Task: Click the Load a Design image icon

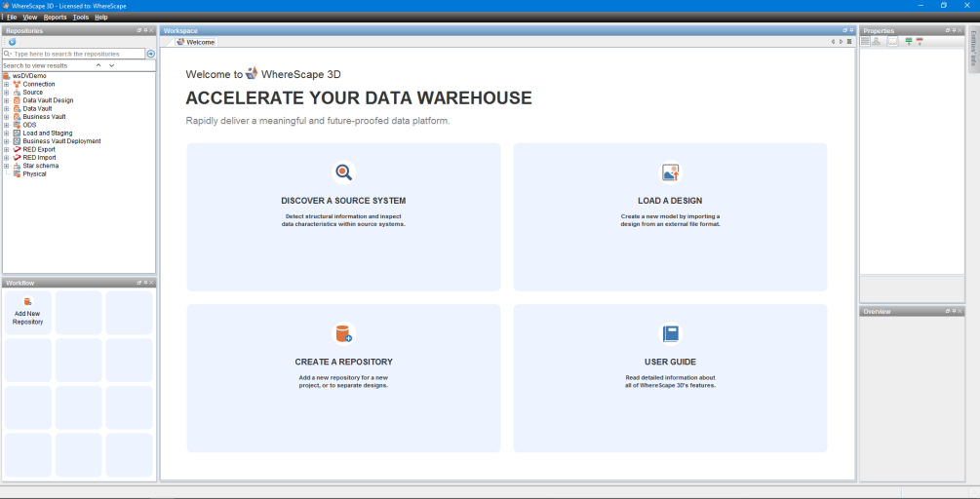Action: coord(671,173)
